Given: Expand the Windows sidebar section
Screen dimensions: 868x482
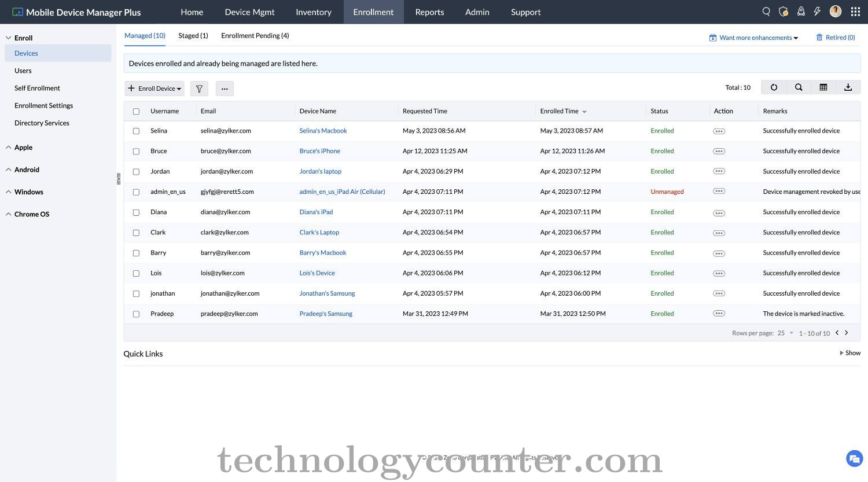Looking at the screenshot, I should click(24, 192).
